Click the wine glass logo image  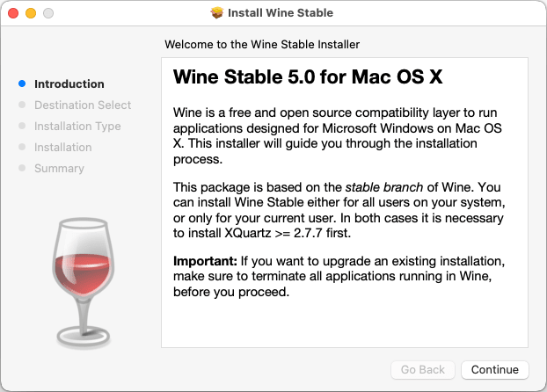click(x=84, y=284)
